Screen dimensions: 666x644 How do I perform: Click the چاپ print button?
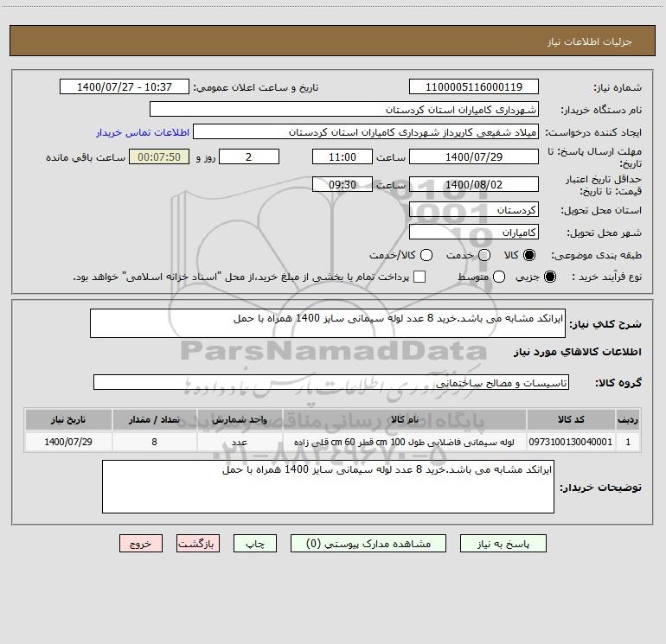tap(255, 544)
